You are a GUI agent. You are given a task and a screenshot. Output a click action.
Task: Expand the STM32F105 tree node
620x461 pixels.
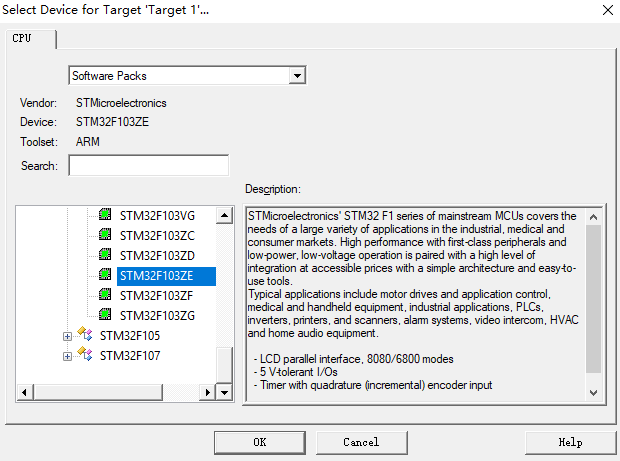click(67, 336)
